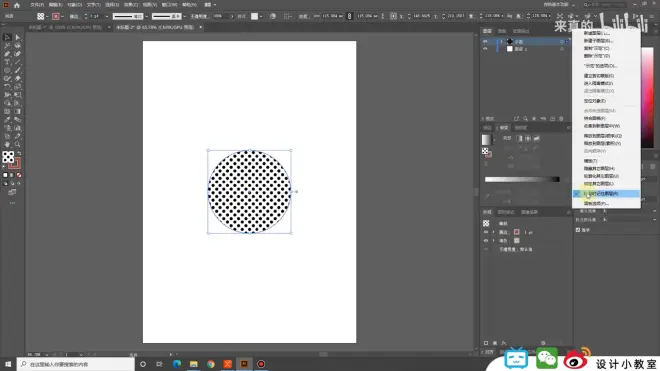660x371 pixels.
Task: Click the Windows taskbar search box
Action: [76, 364]
